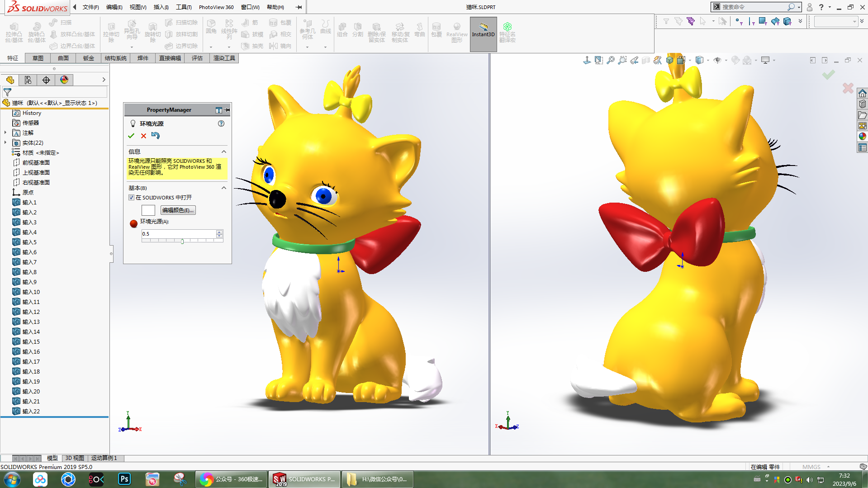Image resolution: width=868 pixels, height=488 pixels.
Task: Toggle the Filter Edges selection filter
Action: coord(751,21)
